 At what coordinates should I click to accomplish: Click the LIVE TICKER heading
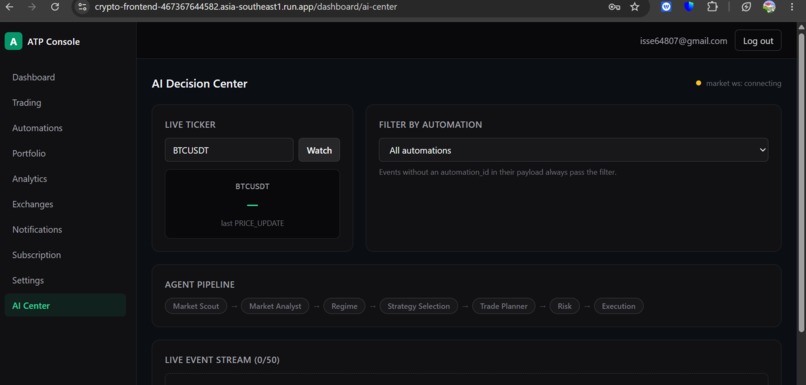coord(190,124)
